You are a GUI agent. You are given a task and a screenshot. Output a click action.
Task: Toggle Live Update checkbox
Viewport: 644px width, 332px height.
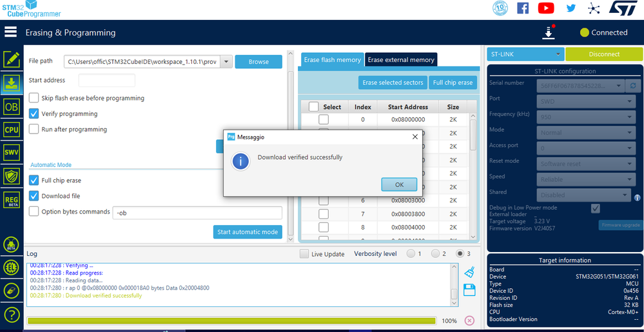pyautogui.click(x=304, y=254)
